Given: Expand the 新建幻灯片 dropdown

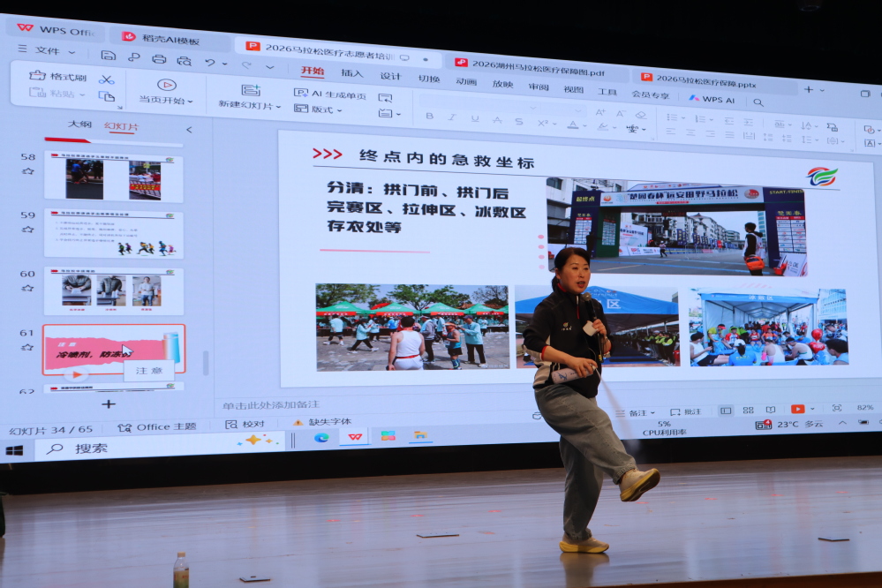Looking at the screenshot, I should [x=250, y=105].
